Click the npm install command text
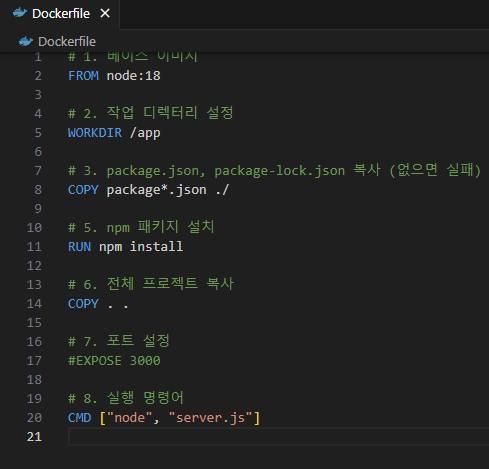This screenshot has width=489, height=469. 141,247
